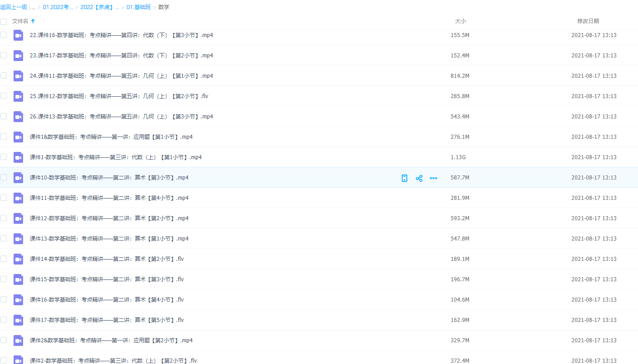Toggle the select-all checkbox in header
This screenshot has height=364, width=638.
pyautogui.click(x=4, y=21)
